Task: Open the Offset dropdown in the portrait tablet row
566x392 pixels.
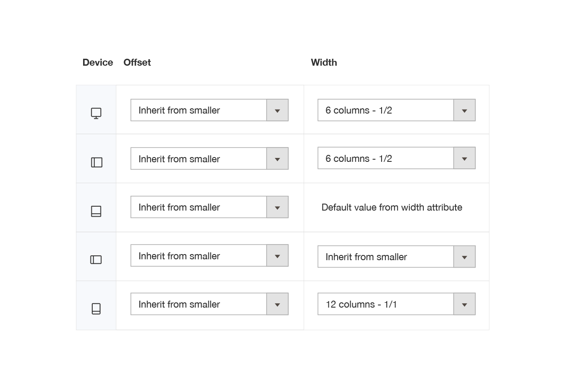Action: click(199, 207)
